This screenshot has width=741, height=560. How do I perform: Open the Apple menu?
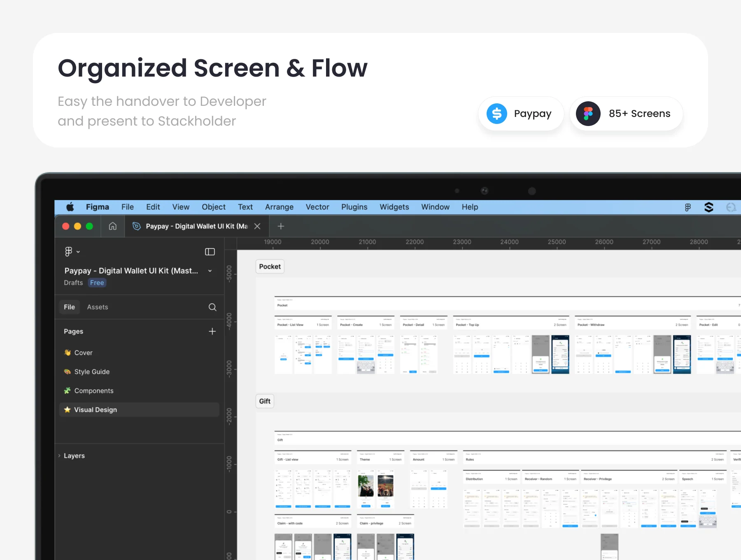(70, 207)
